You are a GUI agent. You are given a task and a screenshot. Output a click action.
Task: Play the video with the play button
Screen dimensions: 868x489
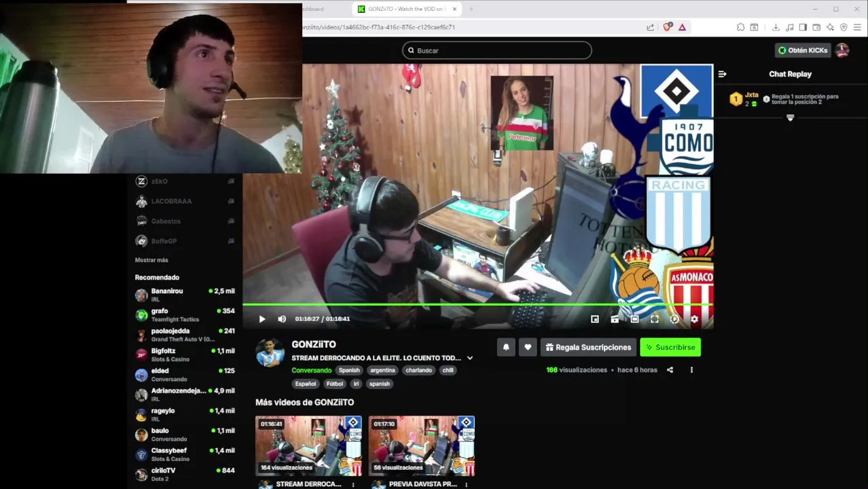(262, 319)
